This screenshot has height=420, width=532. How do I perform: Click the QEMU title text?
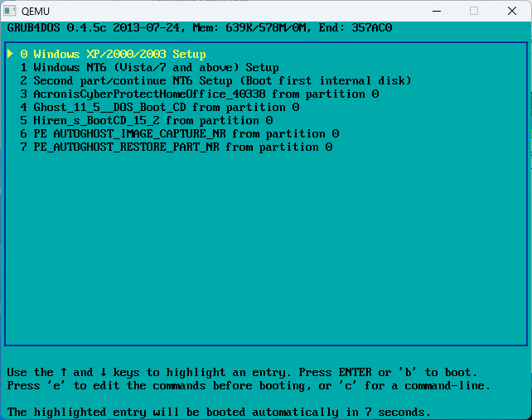36,12
